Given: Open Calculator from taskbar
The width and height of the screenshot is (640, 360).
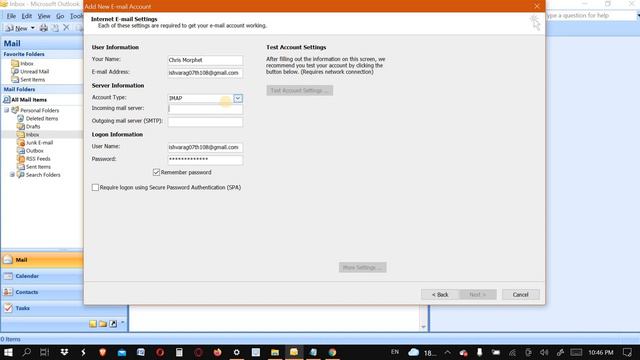Looking at the screenshot, I should pyautogui.click(x=179, y=352).
